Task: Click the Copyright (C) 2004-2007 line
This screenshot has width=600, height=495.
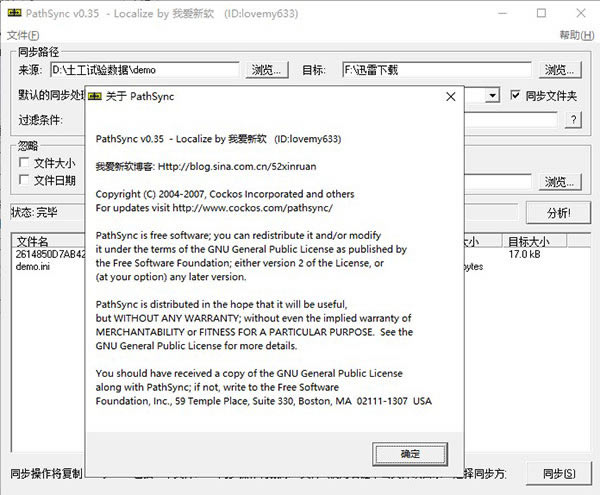Action: click(x=225, y=194)
